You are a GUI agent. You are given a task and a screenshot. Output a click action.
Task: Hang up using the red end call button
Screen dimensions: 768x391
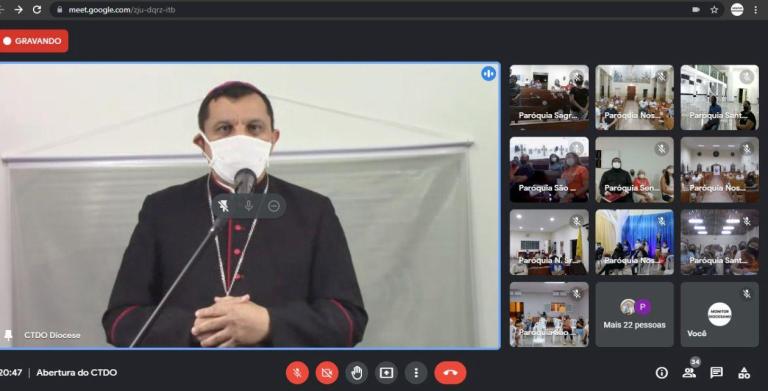(450, 373)
